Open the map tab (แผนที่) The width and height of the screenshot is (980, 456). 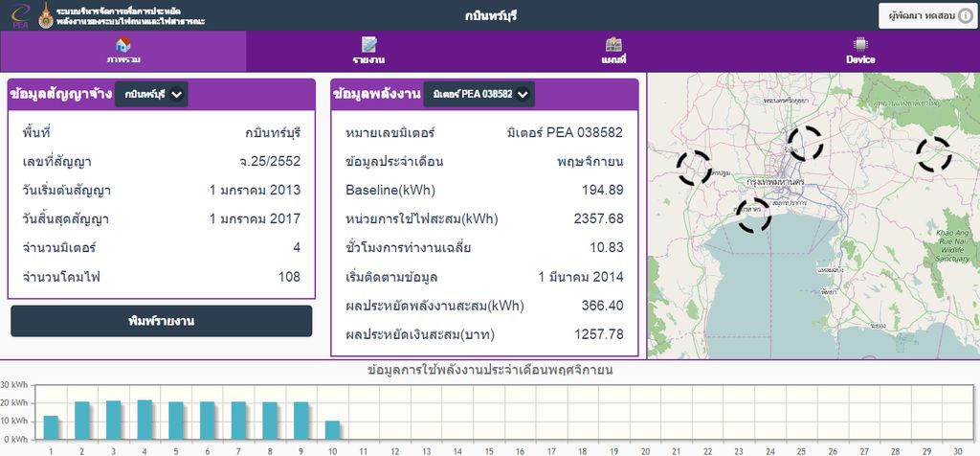click(613, 52)
